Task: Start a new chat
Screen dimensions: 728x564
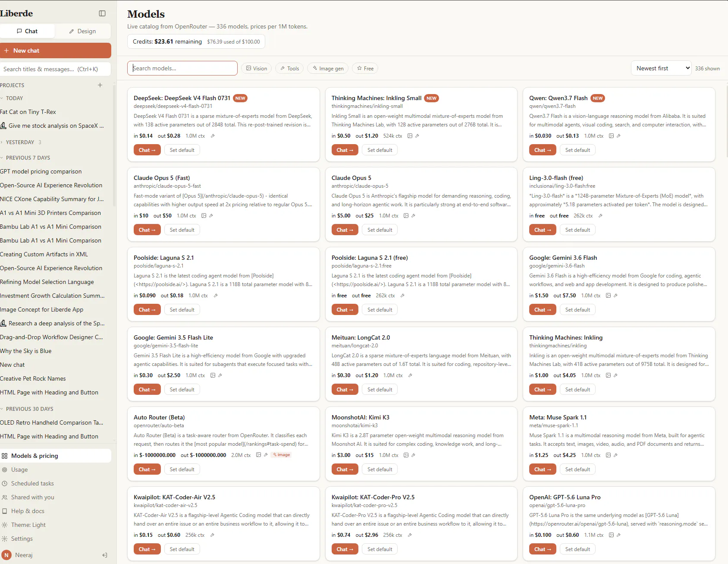Action: pos(55,50)
